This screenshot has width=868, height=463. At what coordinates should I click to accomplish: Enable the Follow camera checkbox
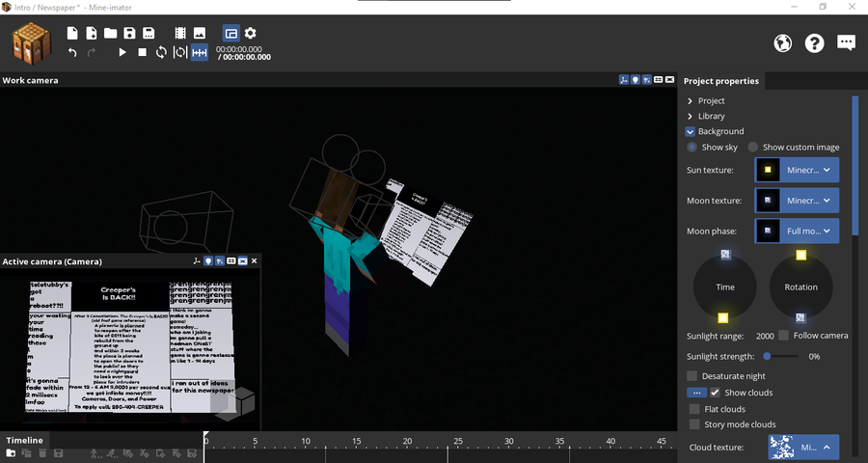coord(783,335)
